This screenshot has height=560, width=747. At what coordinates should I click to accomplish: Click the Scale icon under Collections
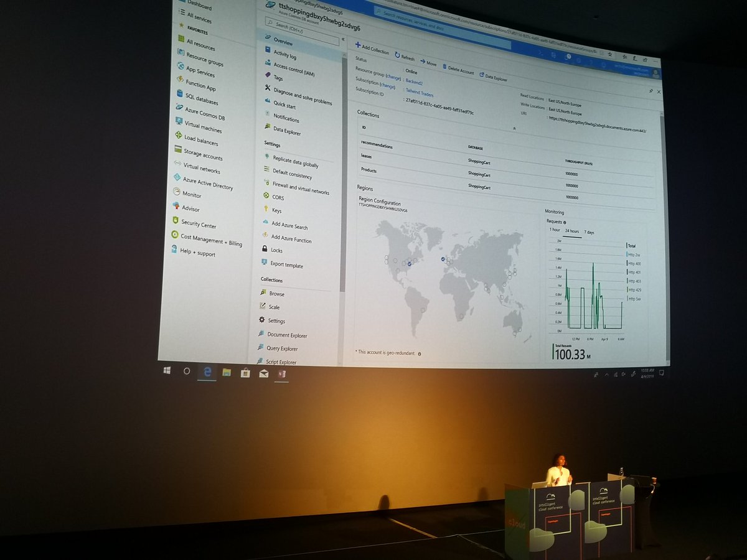(x=263, y=306)
